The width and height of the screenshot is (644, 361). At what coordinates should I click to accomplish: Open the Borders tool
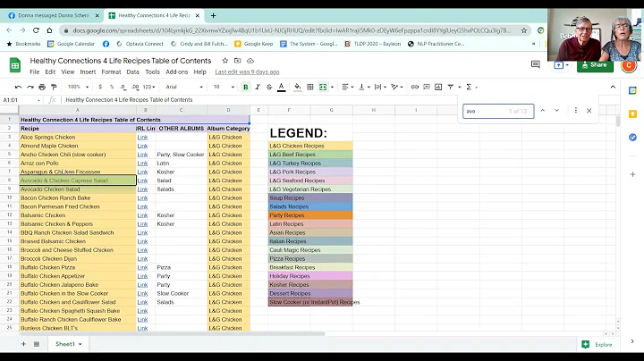[310, 87]
